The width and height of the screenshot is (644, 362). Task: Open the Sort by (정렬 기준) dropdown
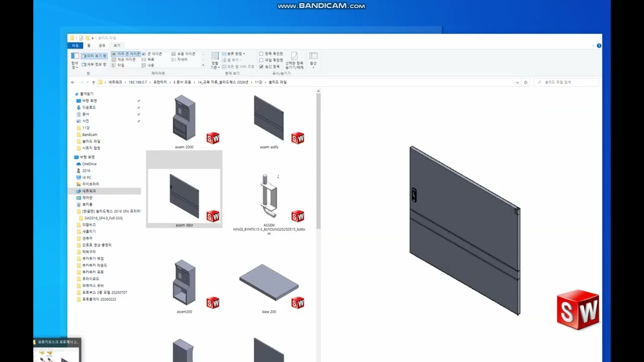click(x=215, y=61)
